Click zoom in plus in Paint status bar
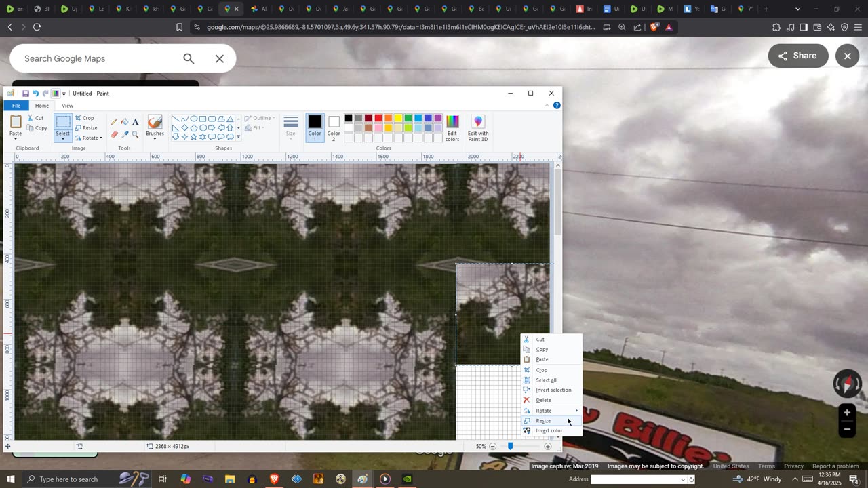This screenshot has height=488, width=868. [548, 446]
